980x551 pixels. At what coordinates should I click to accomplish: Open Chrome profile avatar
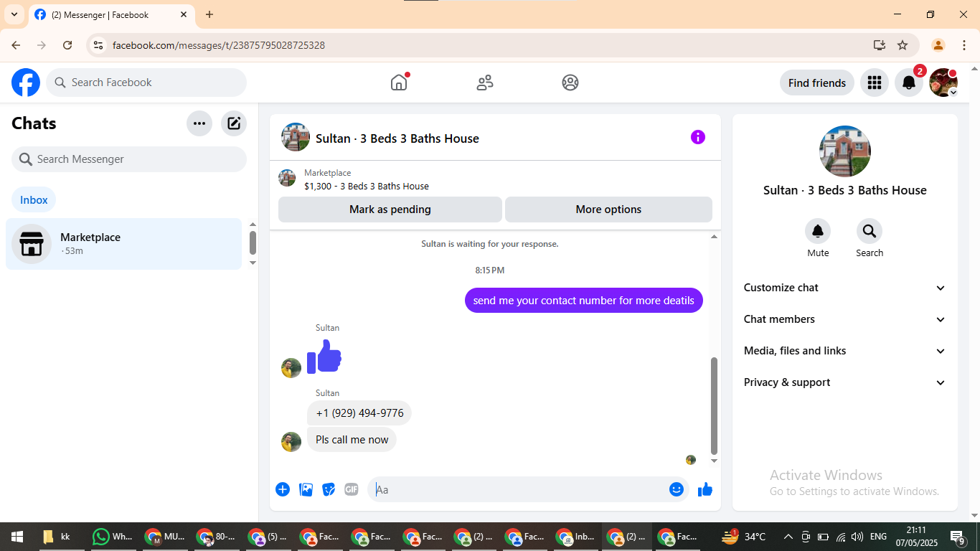coord(938,45)
